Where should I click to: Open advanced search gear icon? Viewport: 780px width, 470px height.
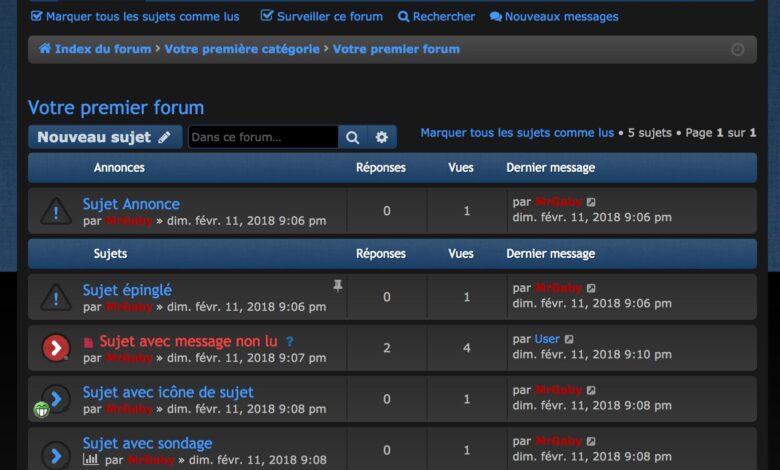(381, 137)
